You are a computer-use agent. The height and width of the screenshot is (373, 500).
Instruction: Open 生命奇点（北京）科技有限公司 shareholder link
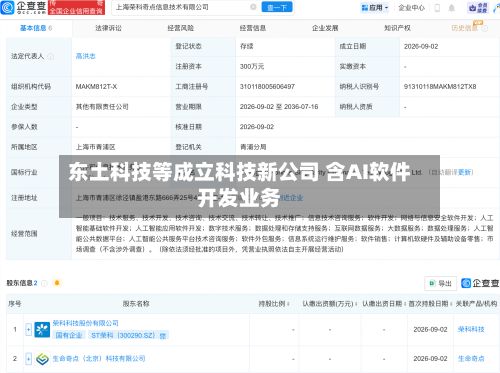coord(99,359)
